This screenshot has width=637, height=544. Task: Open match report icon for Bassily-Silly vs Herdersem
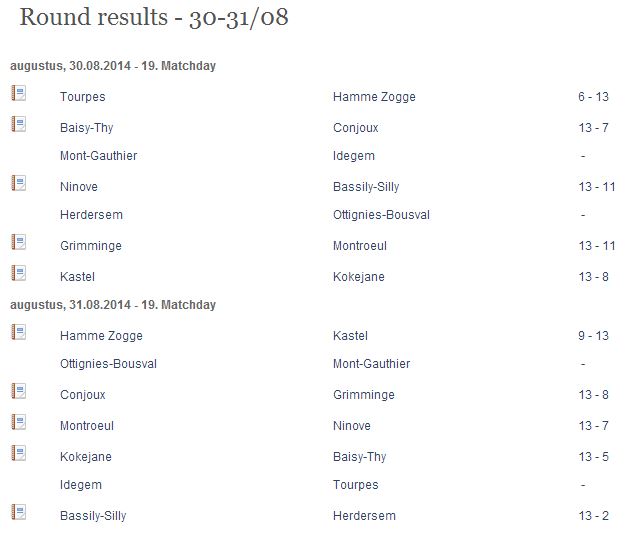tap(19, 512)
